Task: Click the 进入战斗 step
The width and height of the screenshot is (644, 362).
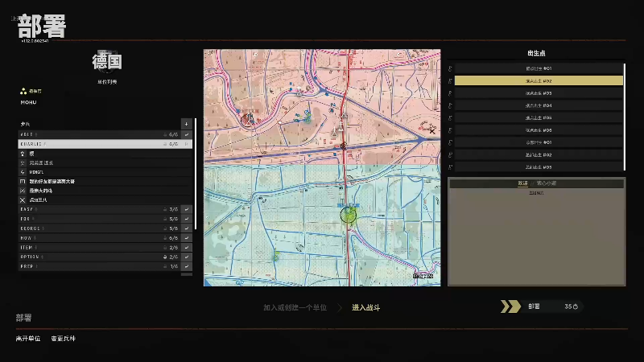Action: click(x=366, y=307)
